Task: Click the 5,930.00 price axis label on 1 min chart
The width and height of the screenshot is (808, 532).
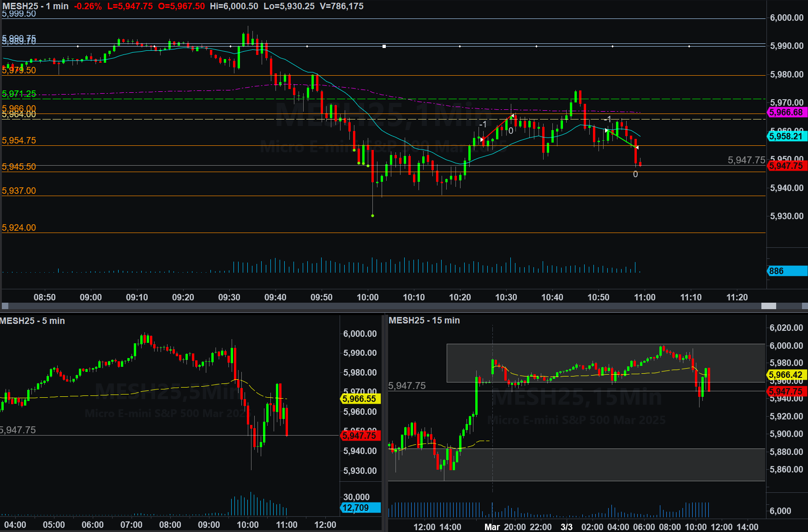Action: (x=787, y=216)
